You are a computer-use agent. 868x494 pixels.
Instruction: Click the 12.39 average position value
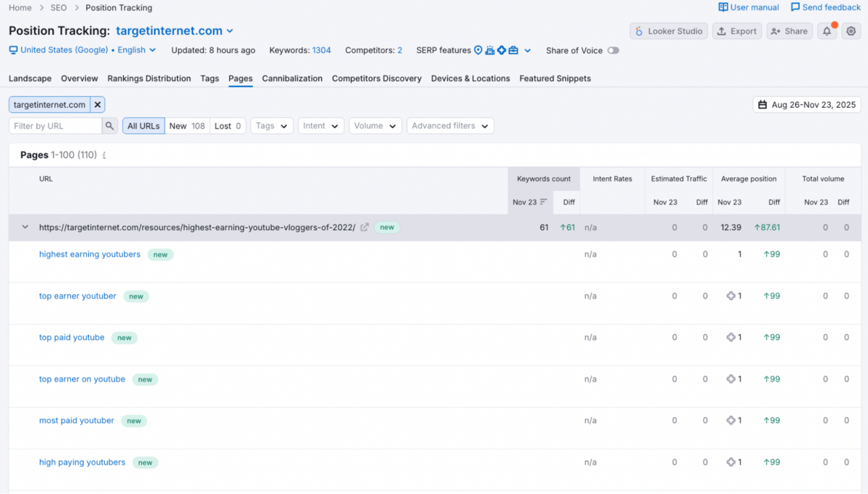click(731, 227)
